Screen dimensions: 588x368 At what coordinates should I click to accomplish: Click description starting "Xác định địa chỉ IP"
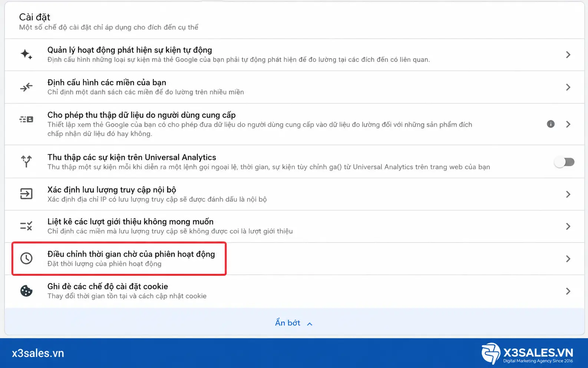[157, 199]
